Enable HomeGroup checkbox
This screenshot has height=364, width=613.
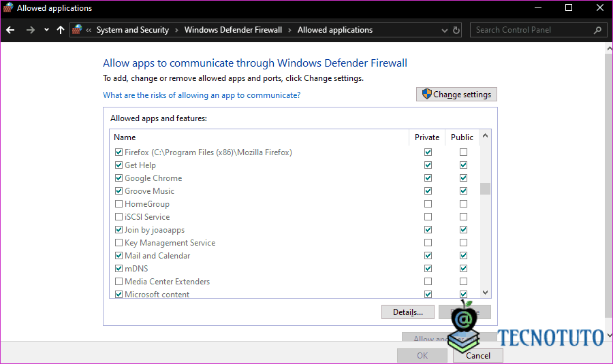click(119, 204)
